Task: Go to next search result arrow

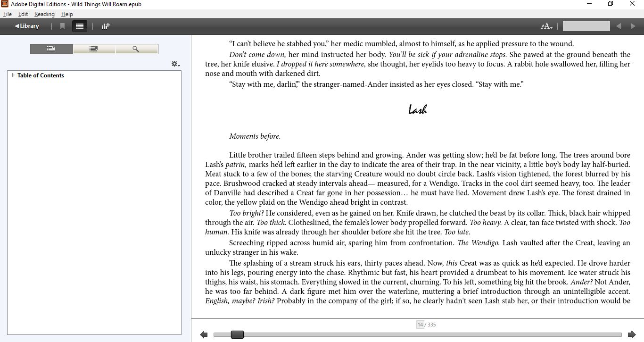Action: 633,26
